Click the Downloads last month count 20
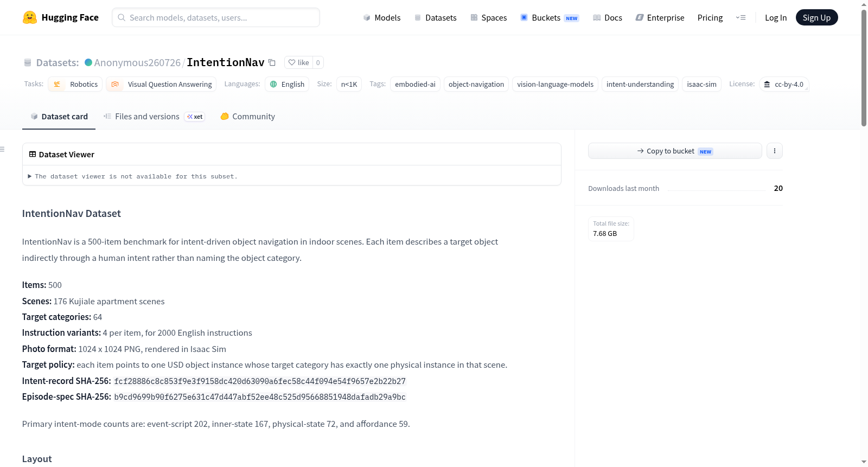 tap(778, 188)
